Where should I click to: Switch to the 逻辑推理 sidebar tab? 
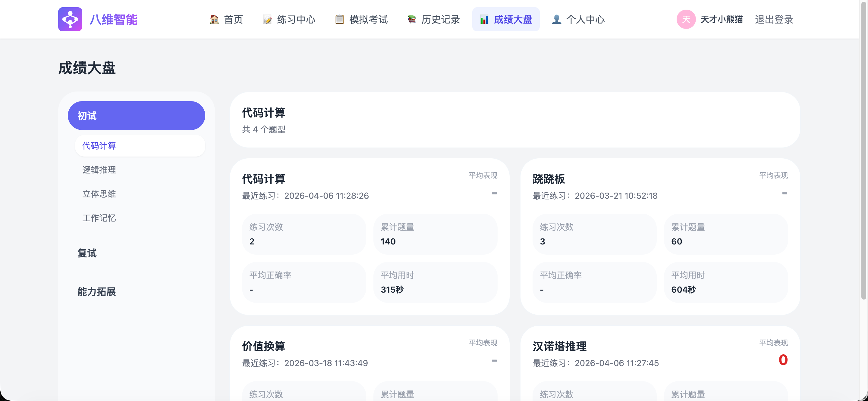pos(99,170)
